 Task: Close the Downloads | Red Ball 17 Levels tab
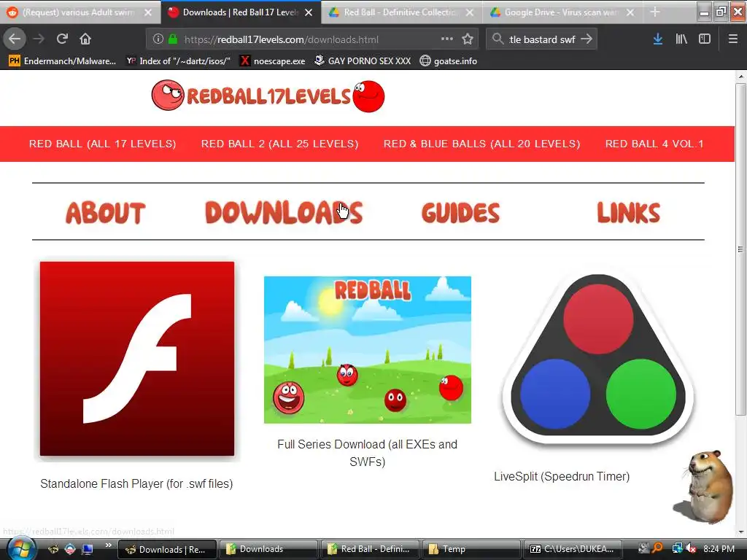point(309,12)
